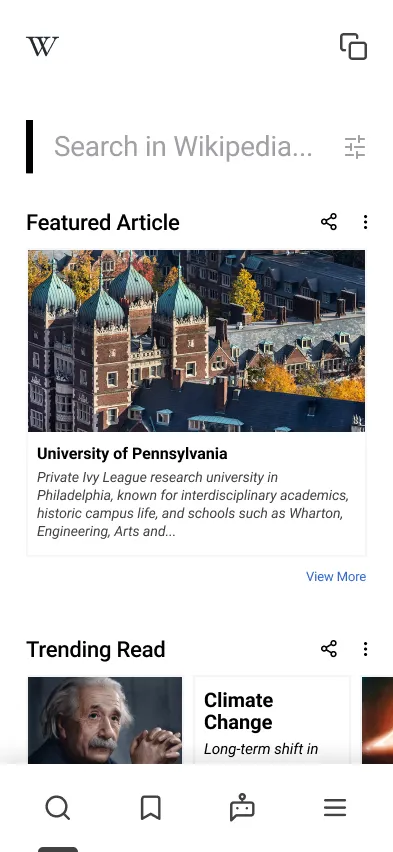Open the University of Pennsylvania article title
393x852 pixels.
(x=132, y=454)
